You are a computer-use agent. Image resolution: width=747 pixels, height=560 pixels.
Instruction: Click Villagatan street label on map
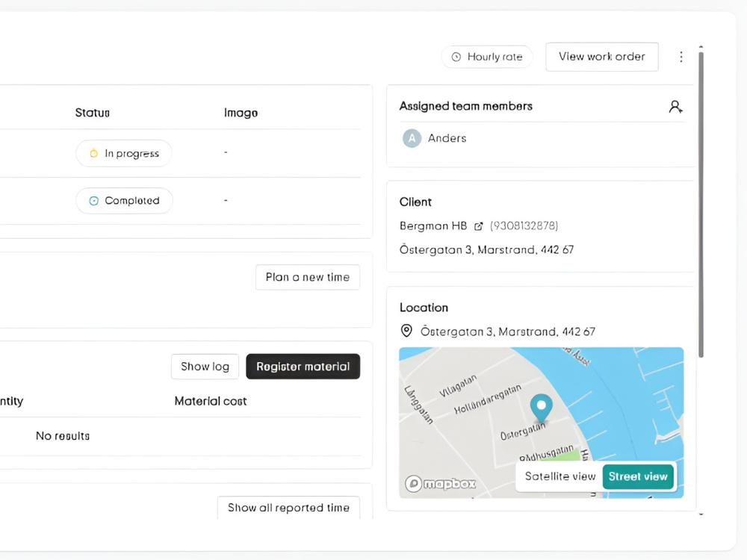tap(458, 386)
